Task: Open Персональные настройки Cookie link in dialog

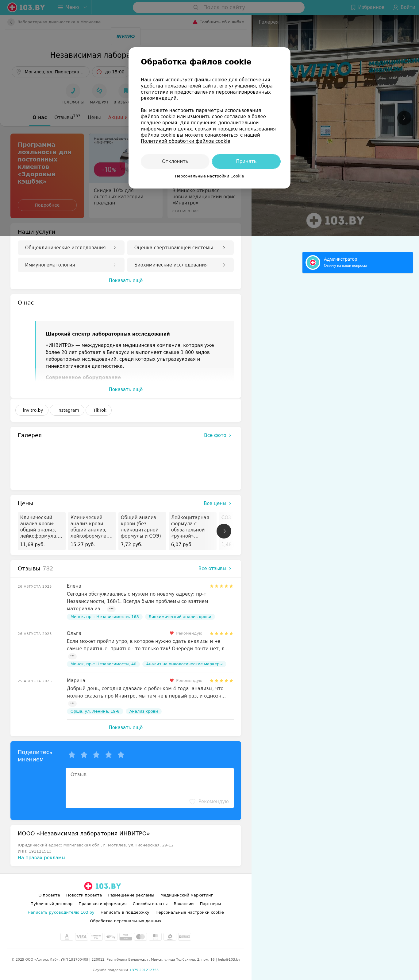Action: [x=209, y=176]
